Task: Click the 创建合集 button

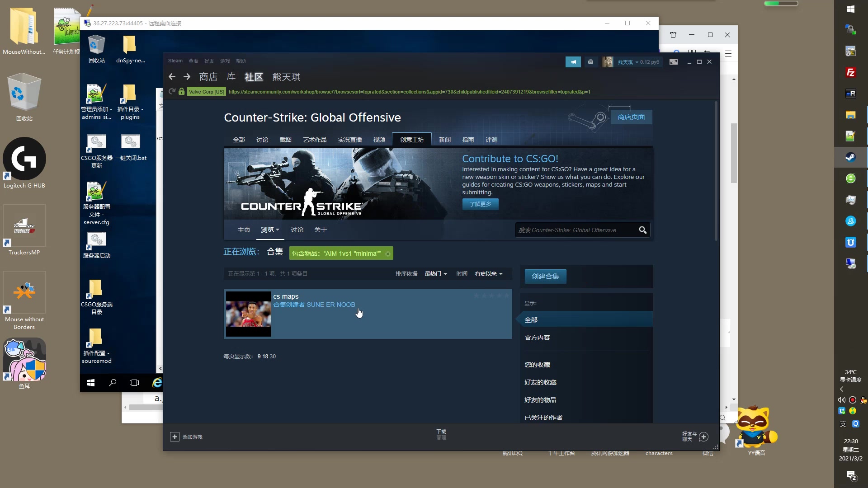Action: (x=545, y=277)
